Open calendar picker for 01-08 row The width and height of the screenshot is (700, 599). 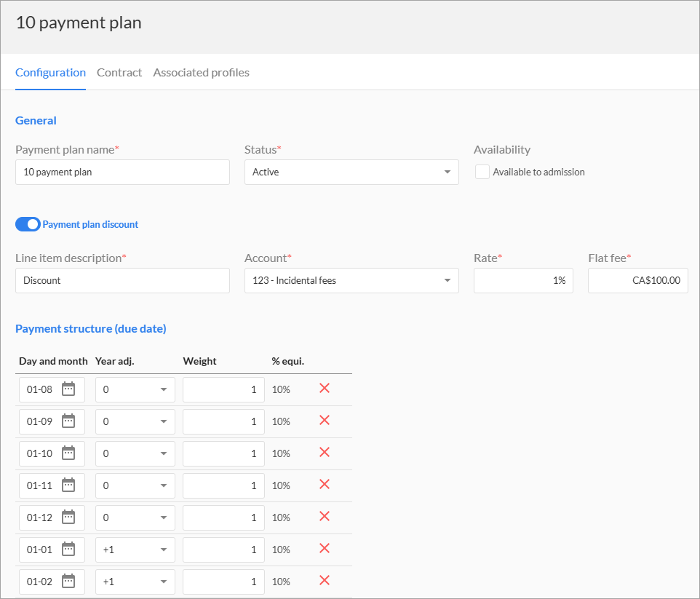[x=68, y=389]
